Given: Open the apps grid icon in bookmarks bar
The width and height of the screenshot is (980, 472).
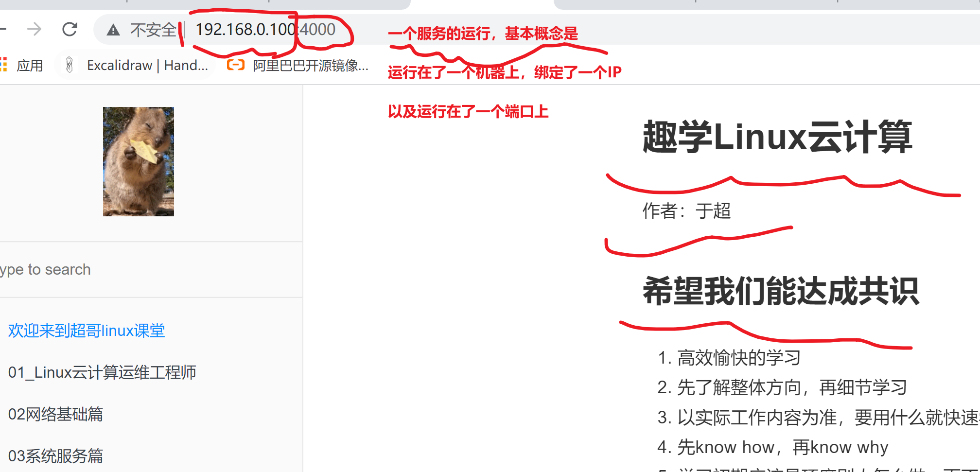Looking at the screenshot, I should [x=3, y=65].
